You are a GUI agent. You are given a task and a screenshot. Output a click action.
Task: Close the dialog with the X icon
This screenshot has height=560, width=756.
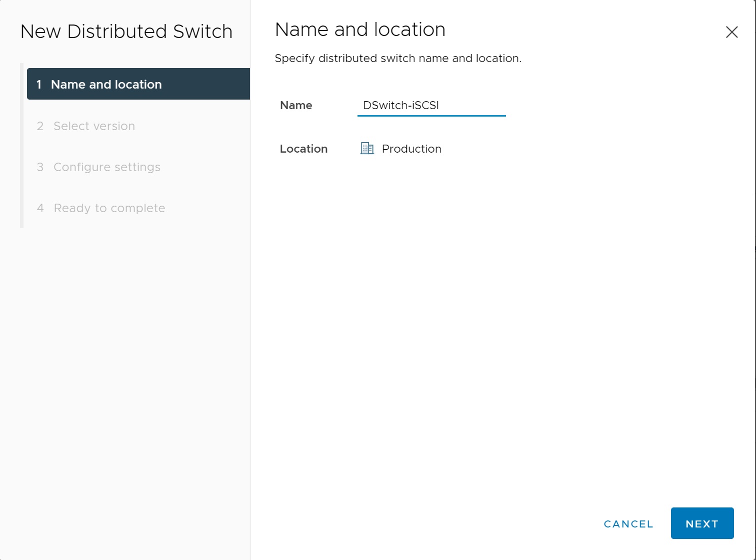[731, 32]
